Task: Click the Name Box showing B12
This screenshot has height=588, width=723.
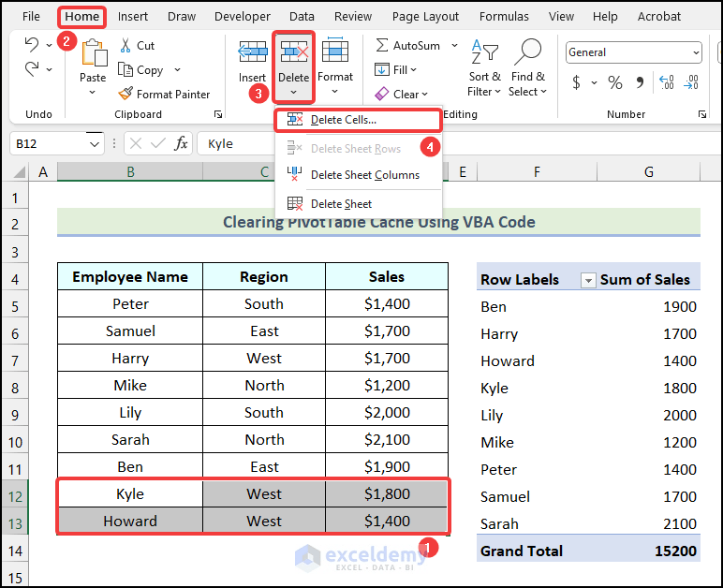Action: (x=51, y=144)
